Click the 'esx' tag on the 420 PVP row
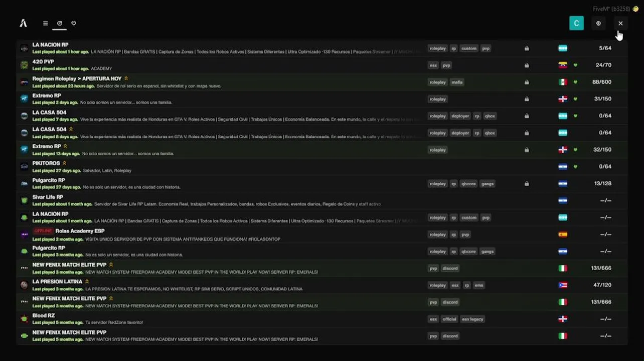This screenshot has width=644, height=361. tap(433, 65)
